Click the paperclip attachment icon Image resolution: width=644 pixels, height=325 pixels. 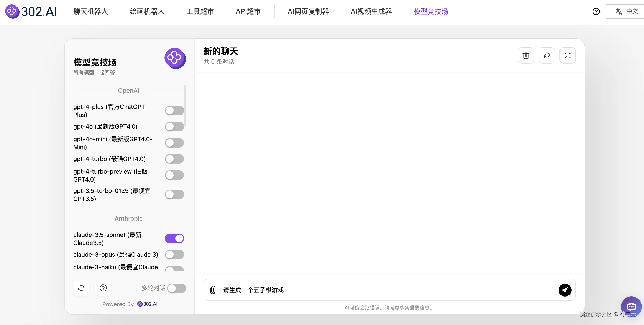212,290
